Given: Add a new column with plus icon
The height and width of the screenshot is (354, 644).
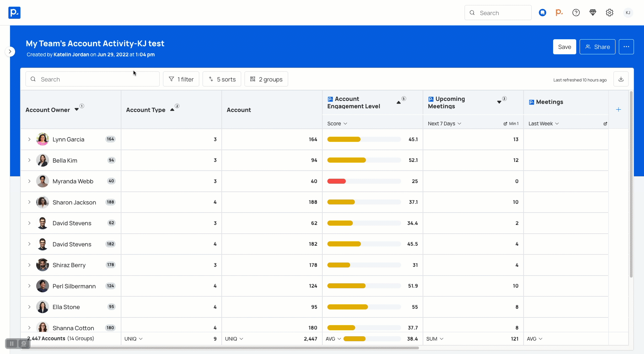Looking at the screenshot, I should coord(619,110).
